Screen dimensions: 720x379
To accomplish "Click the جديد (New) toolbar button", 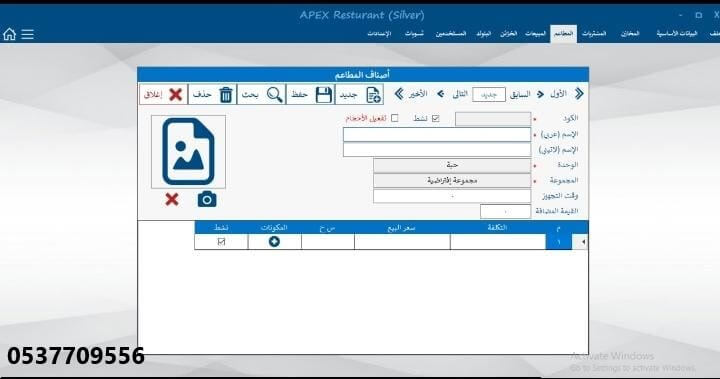I will pos(360,95).
